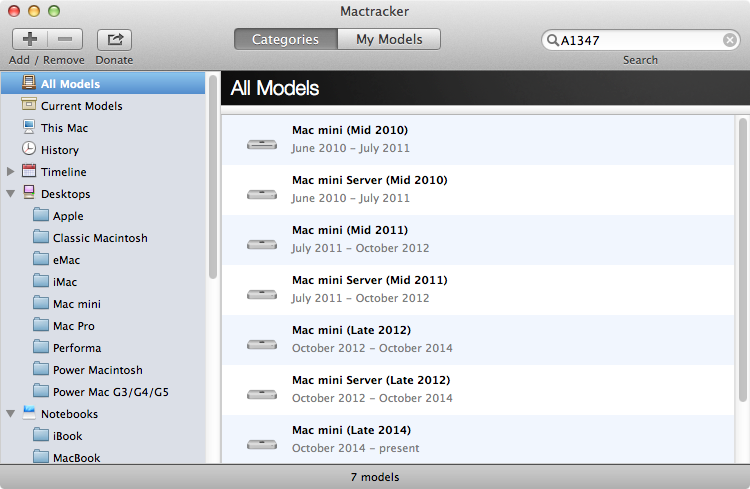Select the iMac label in sidebar
750x489 pixels.
pos(65,282)
